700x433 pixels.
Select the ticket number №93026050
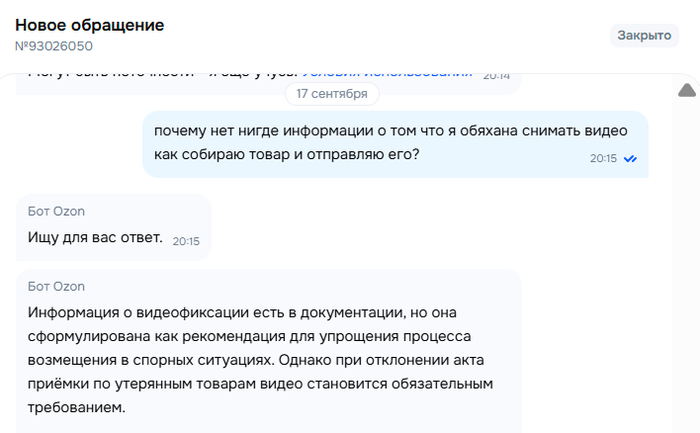click(54, 46)
